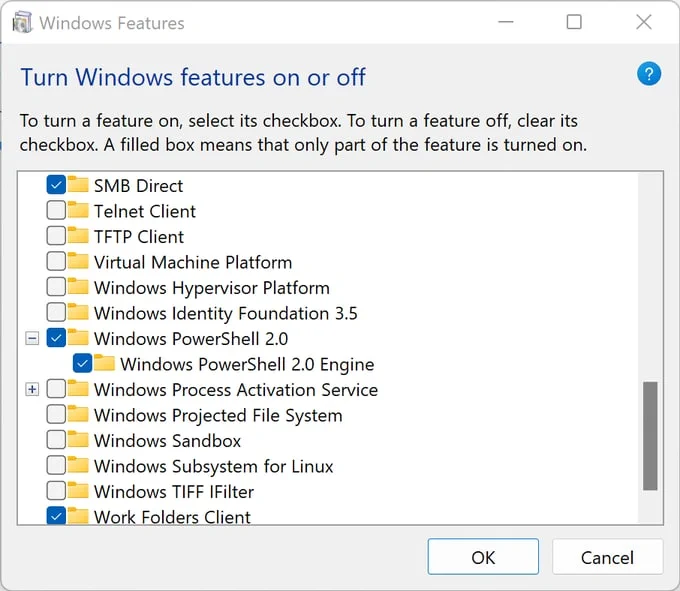Select the 'Telnet Client' label

pyautogui.click(x=145, y=212)
